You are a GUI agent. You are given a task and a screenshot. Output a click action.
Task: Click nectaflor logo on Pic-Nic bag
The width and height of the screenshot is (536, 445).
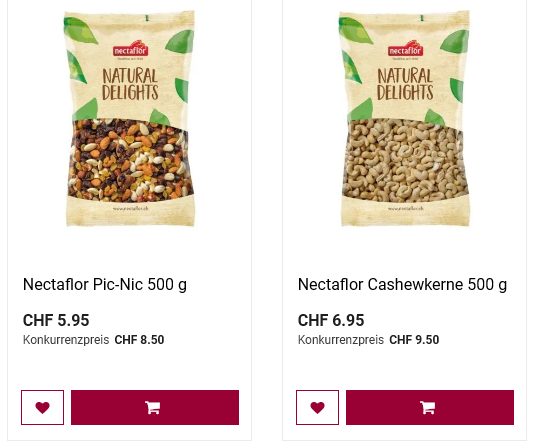[x=130, y=49]
